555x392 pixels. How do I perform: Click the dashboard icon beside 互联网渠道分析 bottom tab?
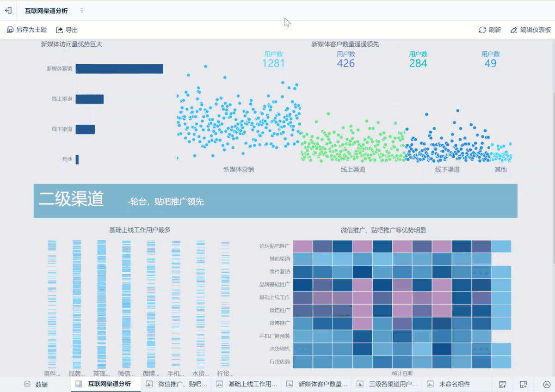(x=79, y=384)
